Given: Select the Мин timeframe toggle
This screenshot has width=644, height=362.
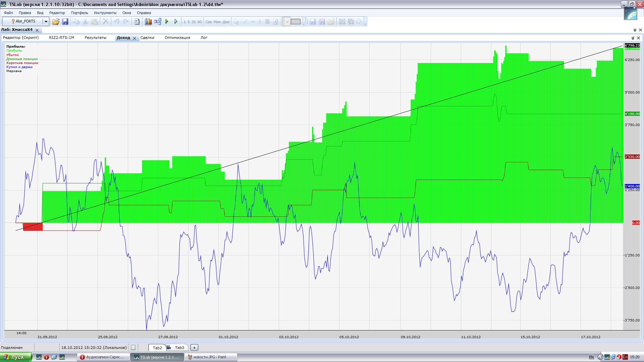Looking at the screenshot, I should click(x=217, y=22).
